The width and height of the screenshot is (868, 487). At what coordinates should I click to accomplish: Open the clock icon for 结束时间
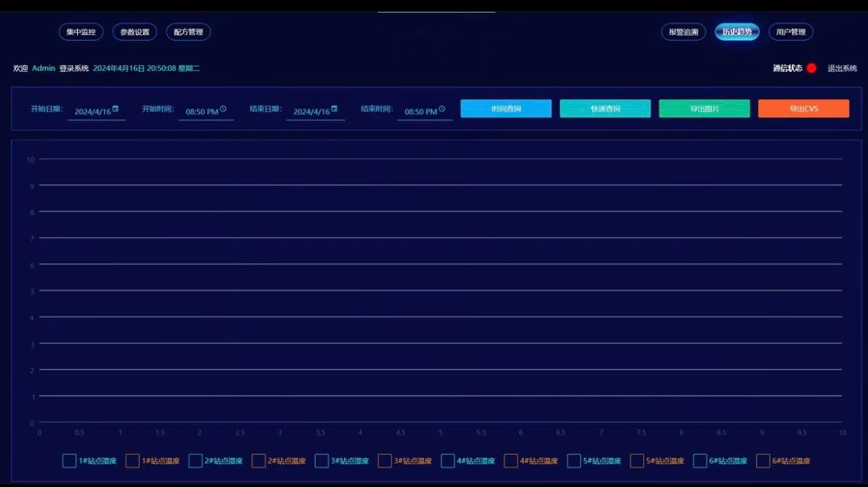441,109
